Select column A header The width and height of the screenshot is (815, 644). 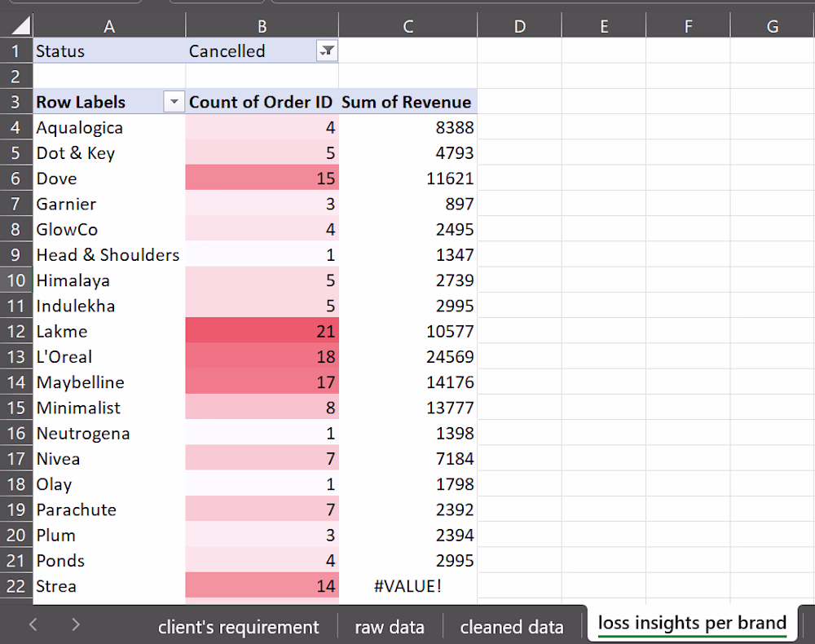click(109, 26)
